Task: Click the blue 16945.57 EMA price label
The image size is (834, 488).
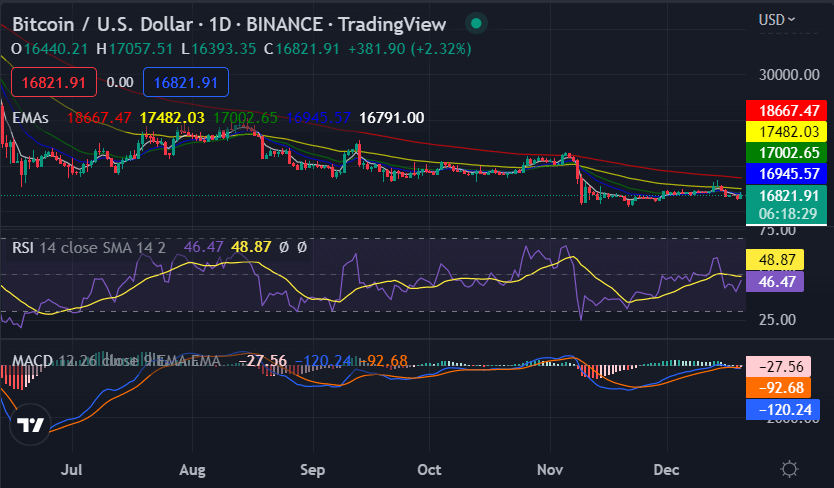Action: point(787,173)
